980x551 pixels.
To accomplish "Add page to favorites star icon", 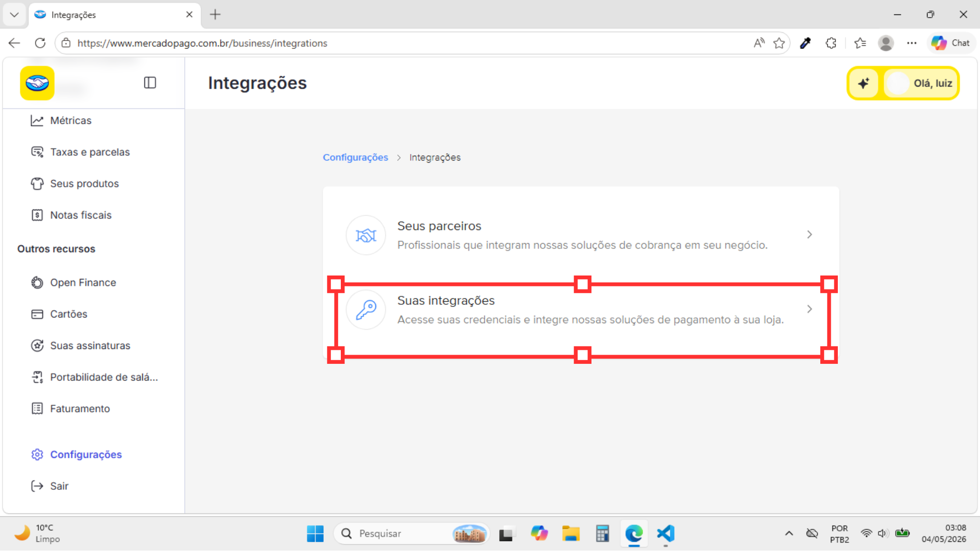I will coord(779,43).
